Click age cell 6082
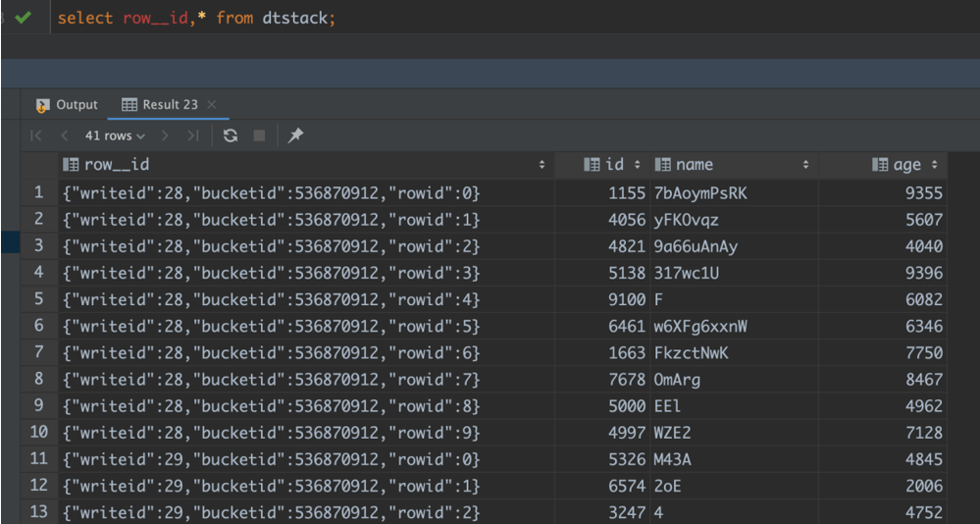This screenshot has width=980, height=524. pos(883,299)
